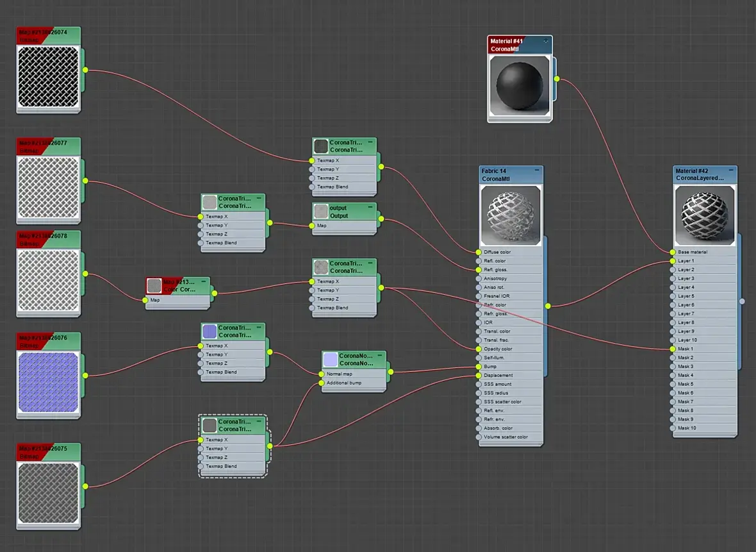Select the purple Map #2138826076 normal bitmap

pyautogui.click(x=48, y=381)
